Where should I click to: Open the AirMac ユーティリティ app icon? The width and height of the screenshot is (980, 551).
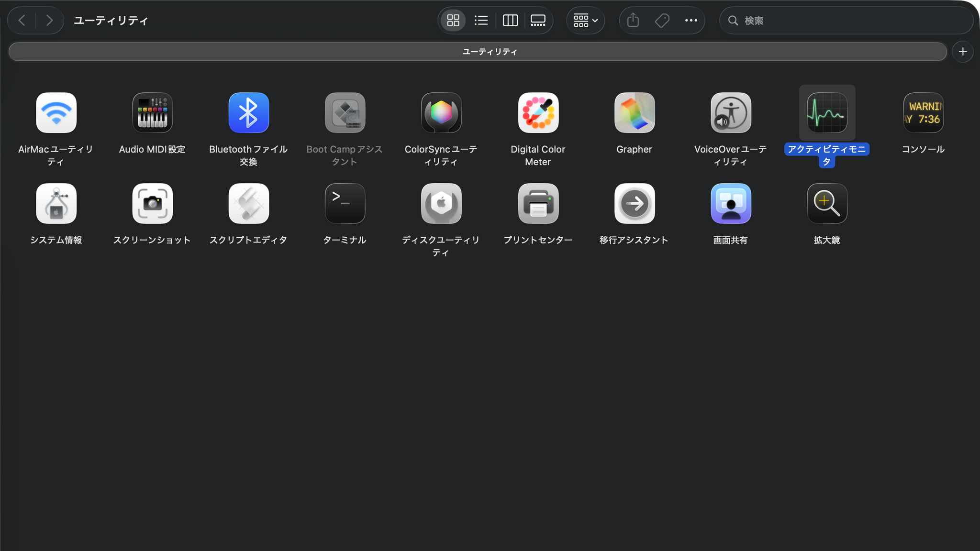click(x=56, y=113)
